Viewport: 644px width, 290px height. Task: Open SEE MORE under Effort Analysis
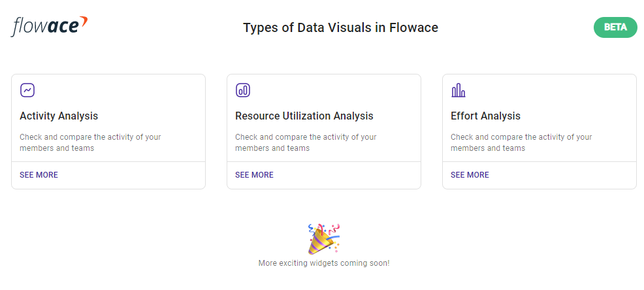pos(470,175)
